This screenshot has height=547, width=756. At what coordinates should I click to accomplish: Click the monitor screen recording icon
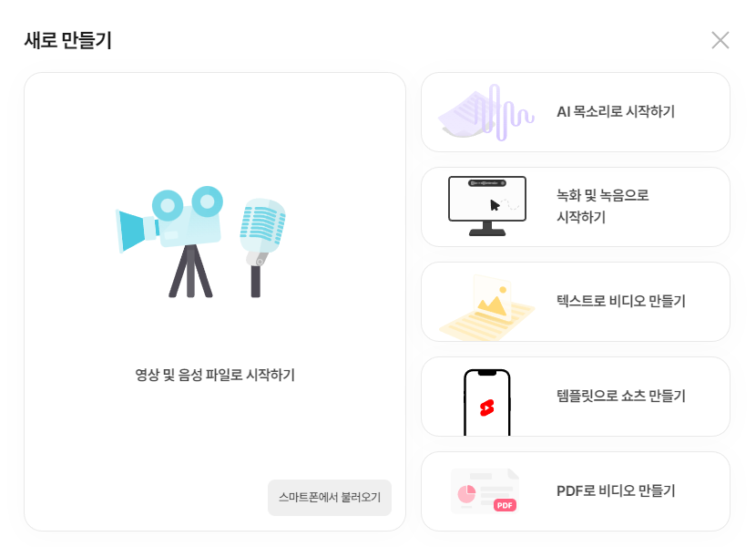(487, 206)
